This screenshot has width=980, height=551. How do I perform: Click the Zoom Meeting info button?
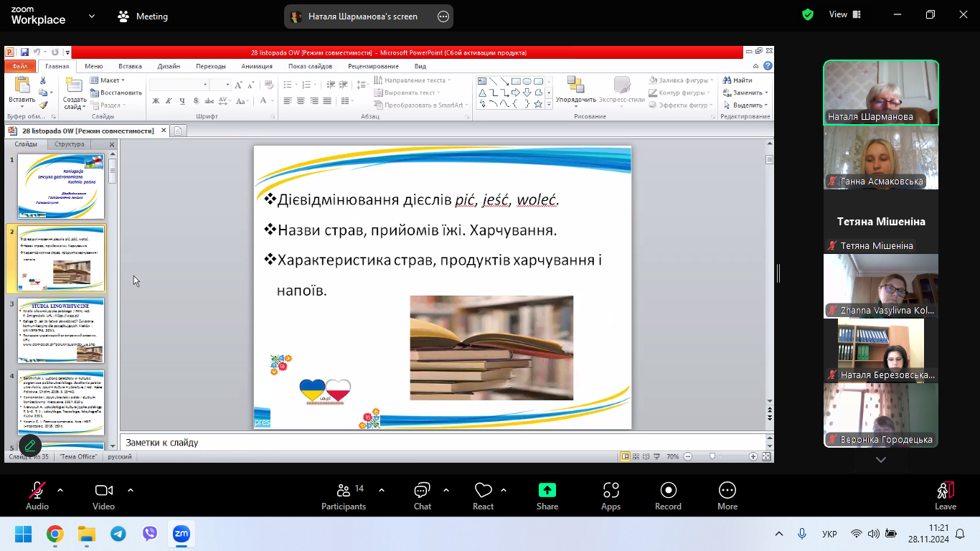(143, 17)
